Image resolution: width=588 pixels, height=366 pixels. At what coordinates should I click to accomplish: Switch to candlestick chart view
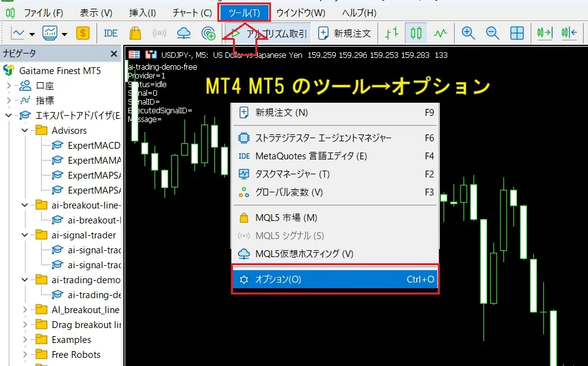point(416,33)
